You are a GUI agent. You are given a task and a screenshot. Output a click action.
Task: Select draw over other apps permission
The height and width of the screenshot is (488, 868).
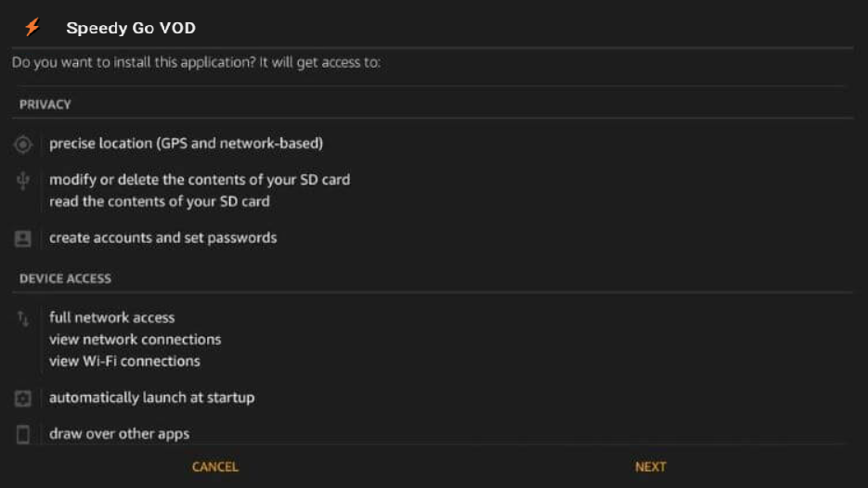(x=119, y=434)
